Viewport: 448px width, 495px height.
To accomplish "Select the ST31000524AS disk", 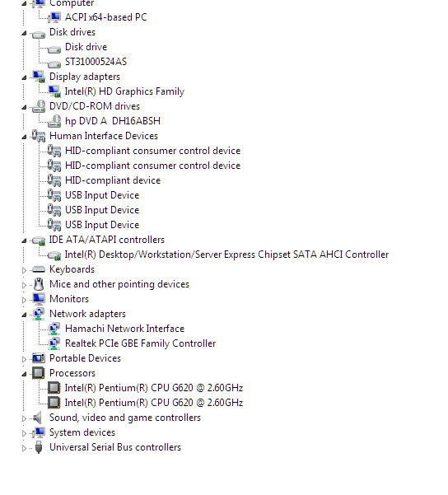I will [x=96, y=62].
